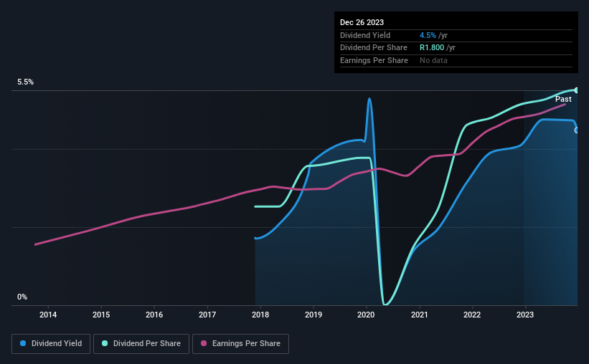Click the 2014 label on the x-axis

tap(48, 315)
